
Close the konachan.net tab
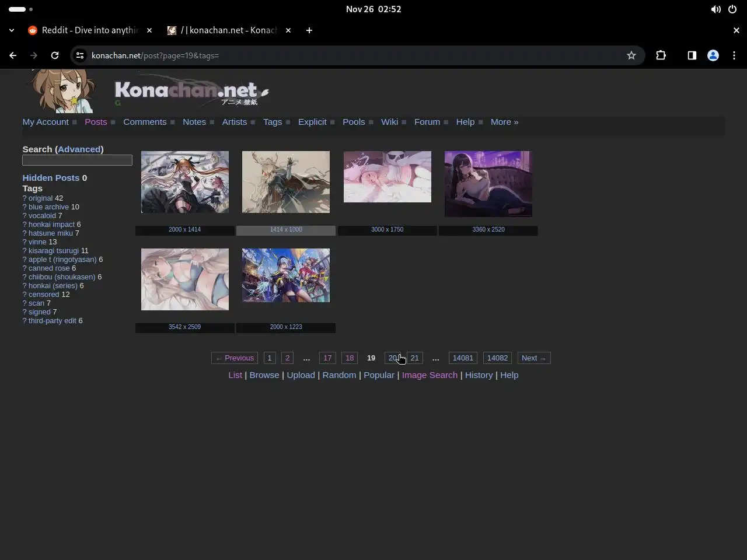coord(288,30)
